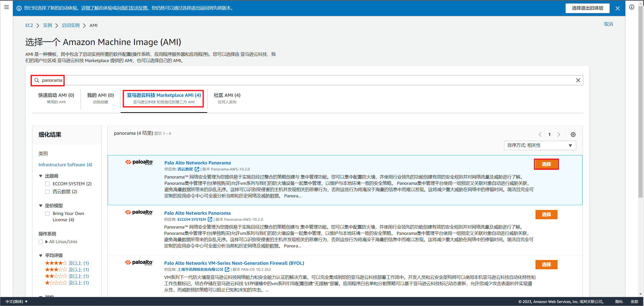
Task: Click page number 1 in pagination
Action: pos(549,135)
